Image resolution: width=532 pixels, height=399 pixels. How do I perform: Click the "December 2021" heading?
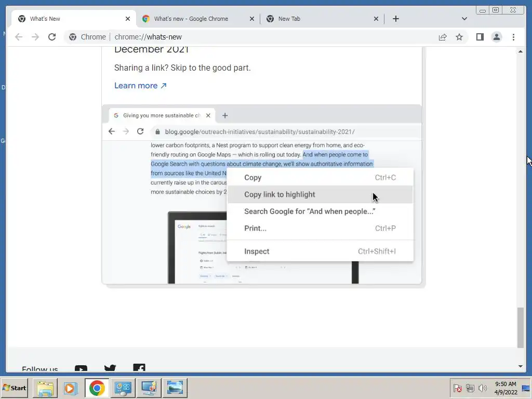tap(151, 50)
